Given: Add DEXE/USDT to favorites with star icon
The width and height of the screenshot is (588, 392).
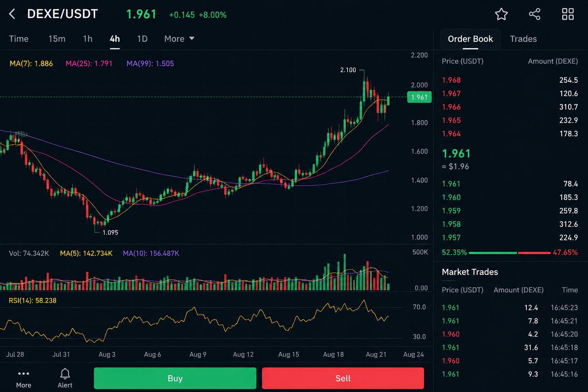Looking at the screenshot, I should pyautogui.click(x=501, y=14).
